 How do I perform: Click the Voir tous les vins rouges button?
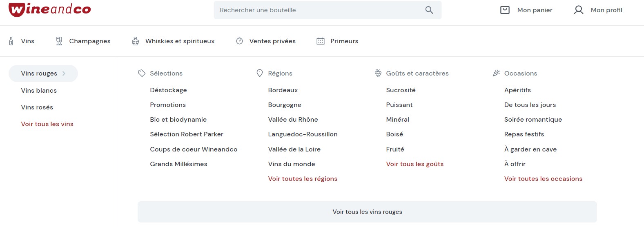click(367, 212)
